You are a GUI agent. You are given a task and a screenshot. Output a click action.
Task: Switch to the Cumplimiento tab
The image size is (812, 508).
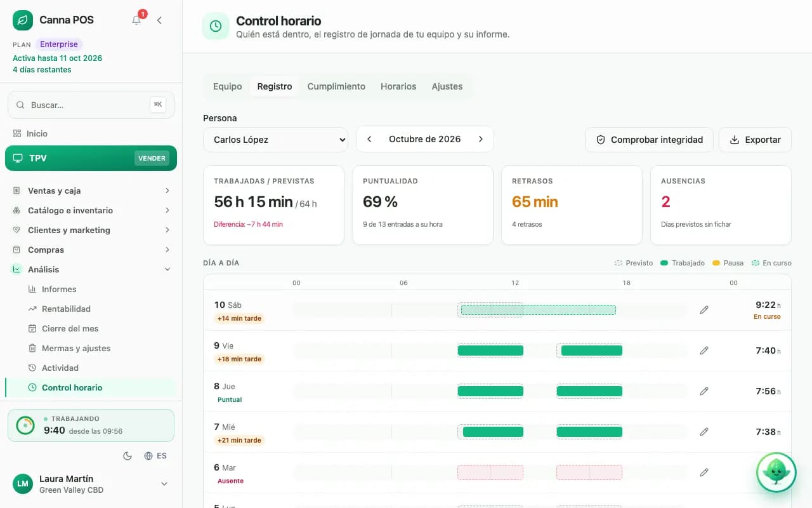336,86
